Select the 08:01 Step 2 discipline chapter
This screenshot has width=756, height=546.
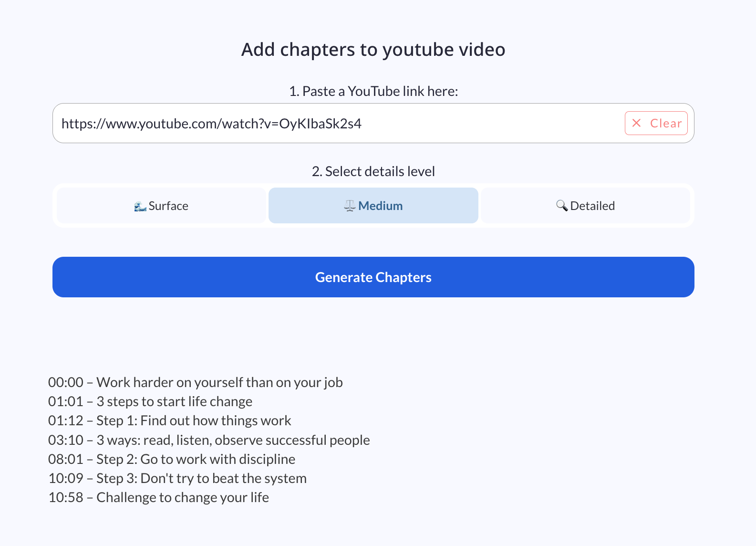pos(172,459)
